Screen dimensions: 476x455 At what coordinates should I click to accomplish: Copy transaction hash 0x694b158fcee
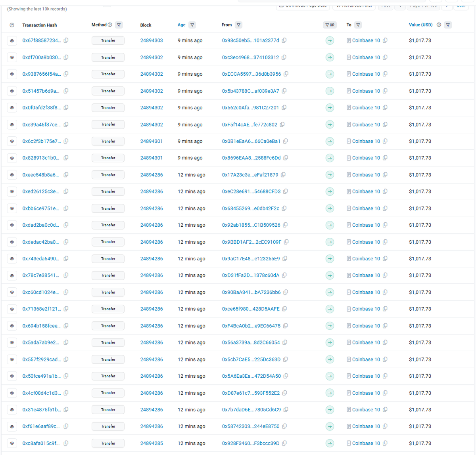66,326
